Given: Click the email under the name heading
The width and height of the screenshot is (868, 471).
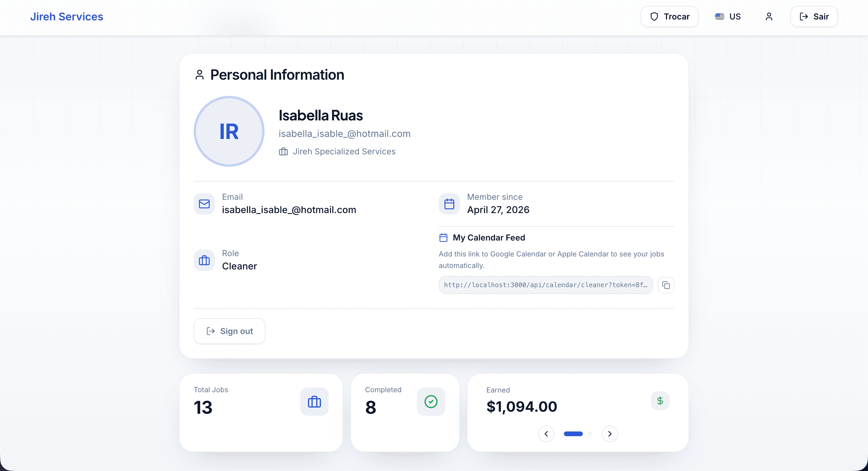Looking at the screenshot, I should [x=344, y=134].
